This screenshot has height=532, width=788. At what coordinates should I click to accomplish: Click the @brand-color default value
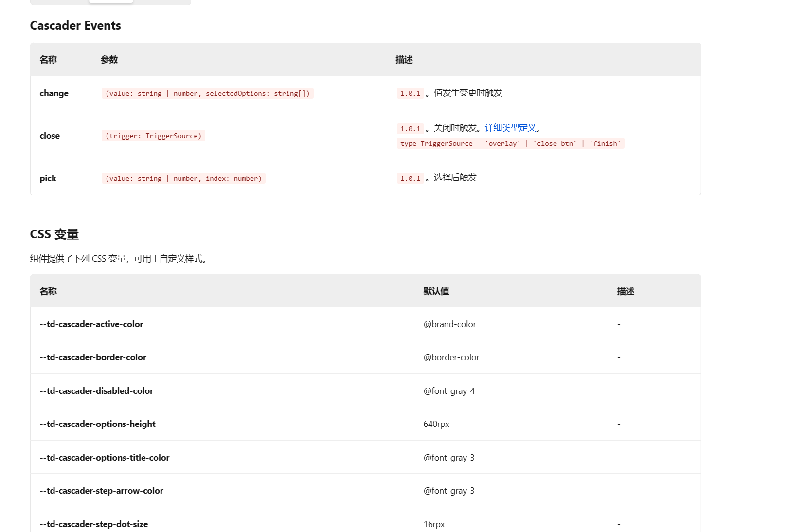click(x=450, y=324)
